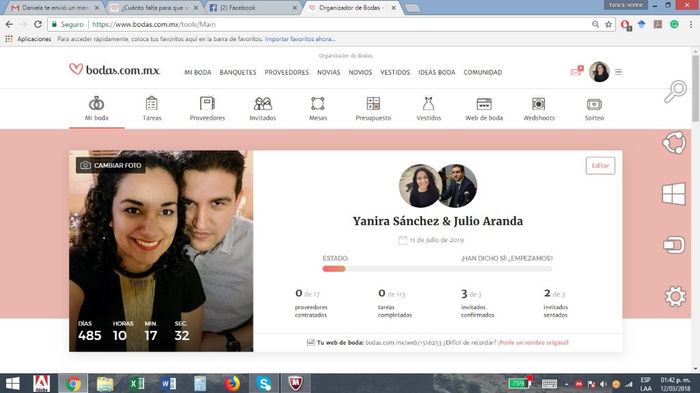Click the Aplicaciones bookmarks shortcut

coord(29,39)
